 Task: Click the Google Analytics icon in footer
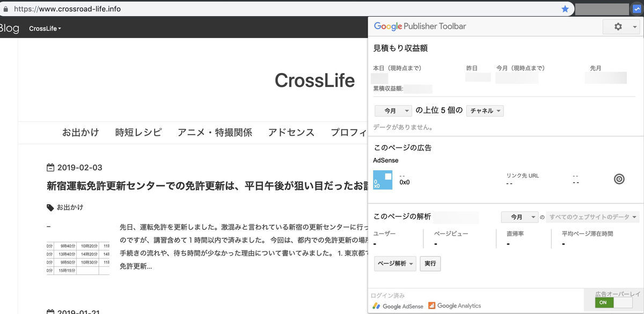(432, 305)
